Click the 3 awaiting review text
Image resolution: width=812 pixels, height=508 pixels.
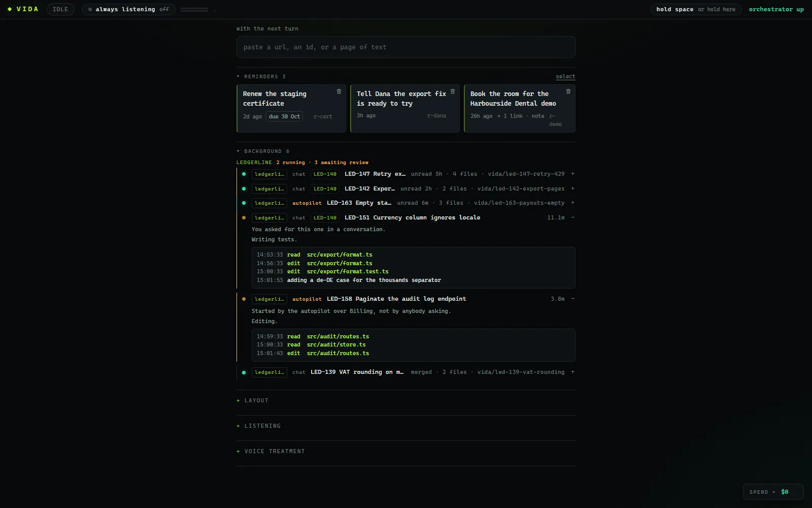pos(341,163)
